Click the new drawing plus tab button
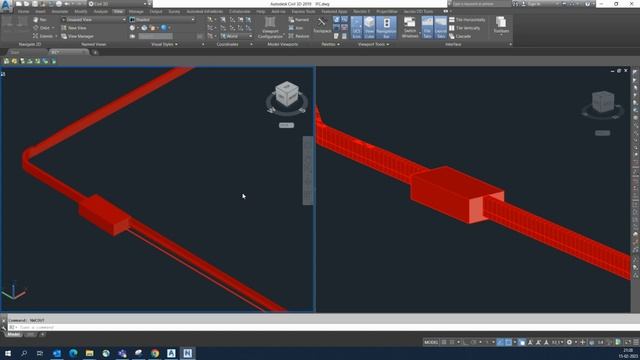 95,52
